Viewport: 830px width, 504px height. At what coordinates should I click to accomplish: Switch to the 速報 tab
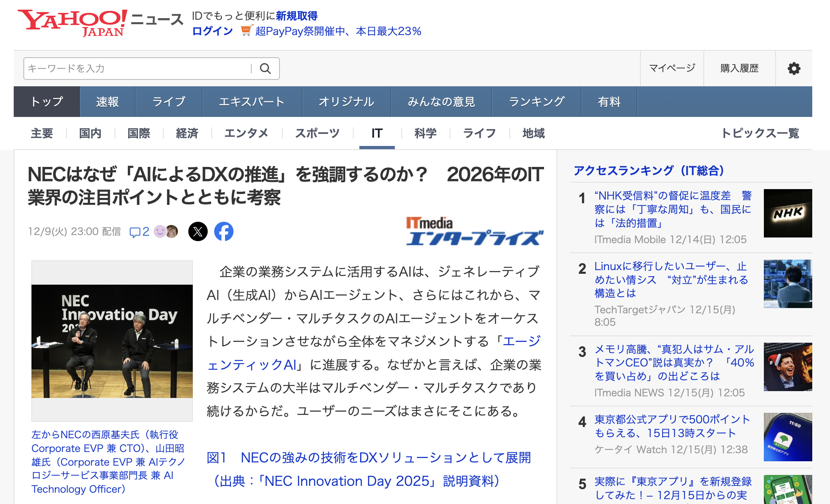[107, 102]
